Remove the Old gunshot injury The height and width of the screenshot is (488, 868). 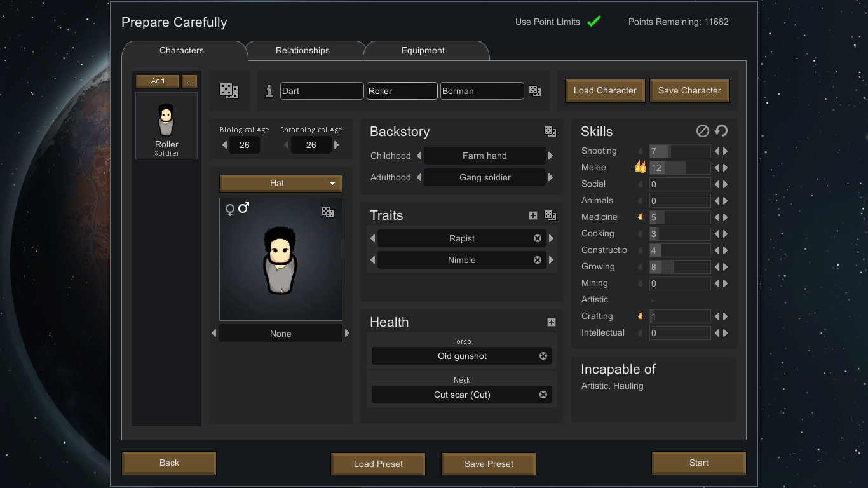pyautogui.click(x=543, y=356)
